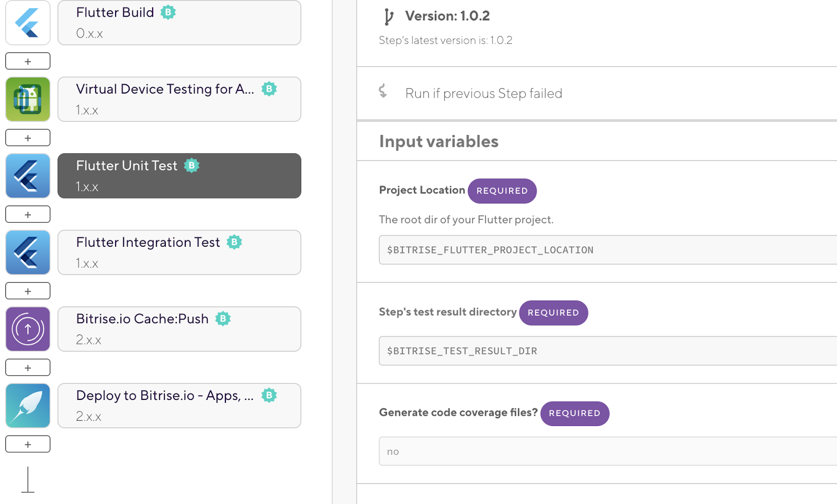Click the Flutter Build step icon
Screen dimensions: 837x504
tap(28, 22)
